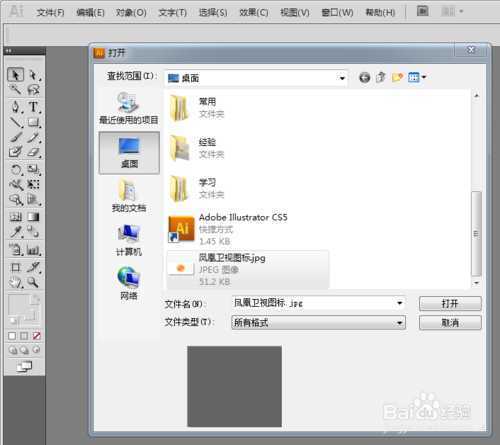This screenshot has width=500, height=445.
Task: Go to 最近使用的项目 in places bar
Action: [129, 109]
